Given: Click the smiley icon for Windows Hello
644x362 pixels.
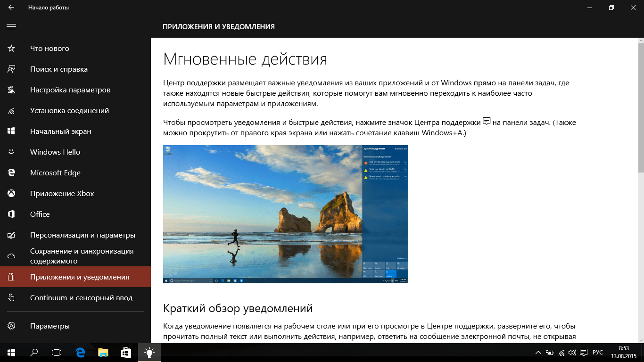Looking at the screenshot, I should 11,152.
